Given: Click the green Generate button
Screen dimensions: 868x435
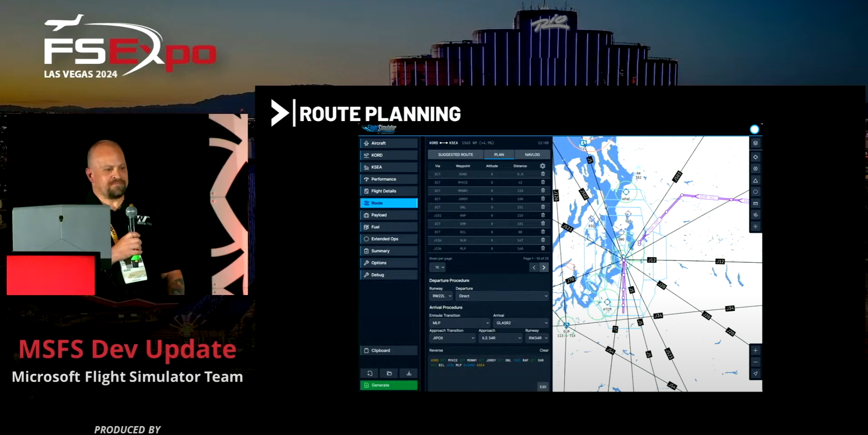Looking at the screenshot, I should click(x=389, y=385).
